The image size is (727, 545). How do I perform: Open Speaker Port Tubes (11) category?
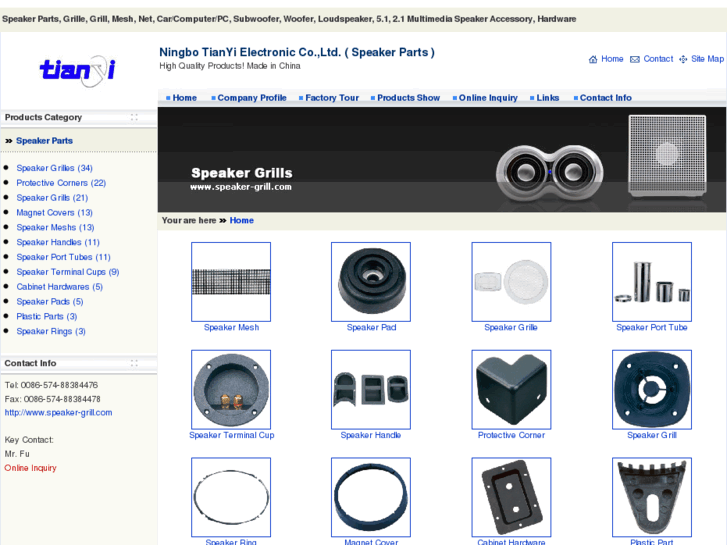pos(64,257)
